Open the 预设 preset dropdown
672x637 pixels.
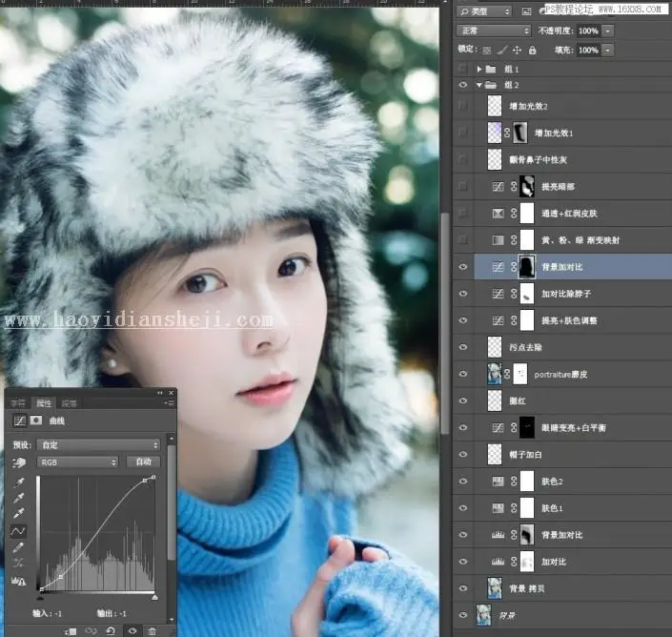[x=98, y=445]
